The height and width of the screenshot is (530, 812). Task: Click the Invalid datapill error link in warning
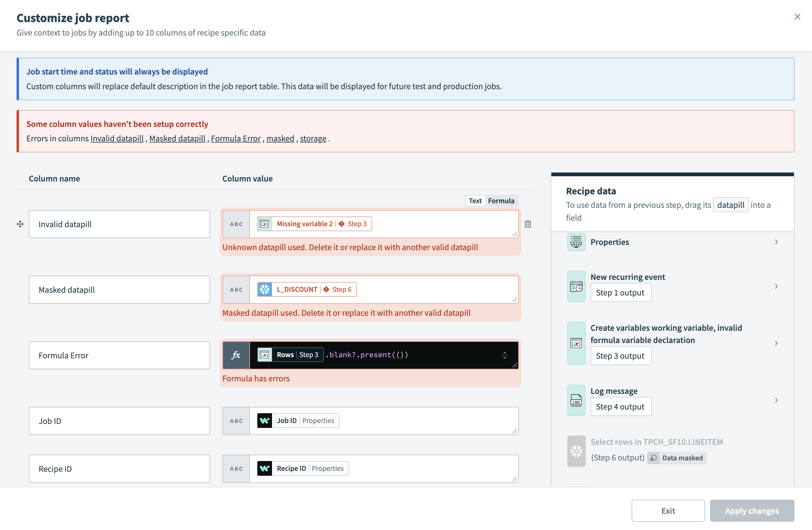pyautogui.click(x=117, y=138)
